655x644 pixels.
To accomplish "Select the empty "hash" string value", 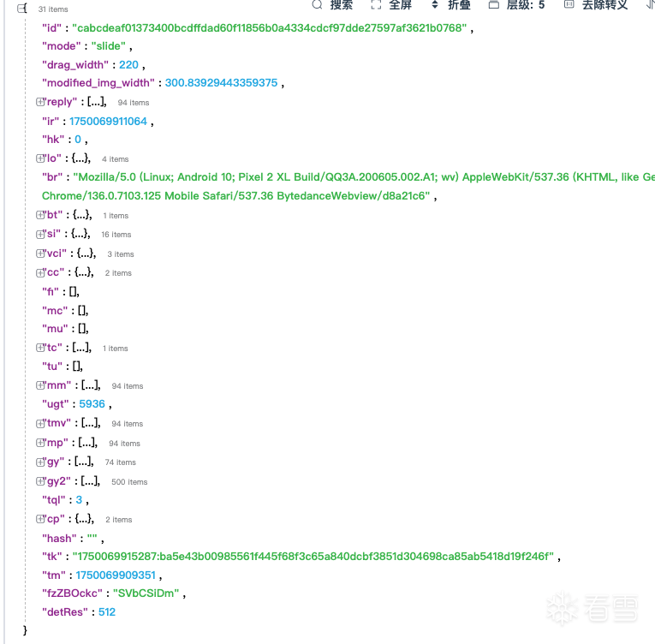I will tap(92, 537).
